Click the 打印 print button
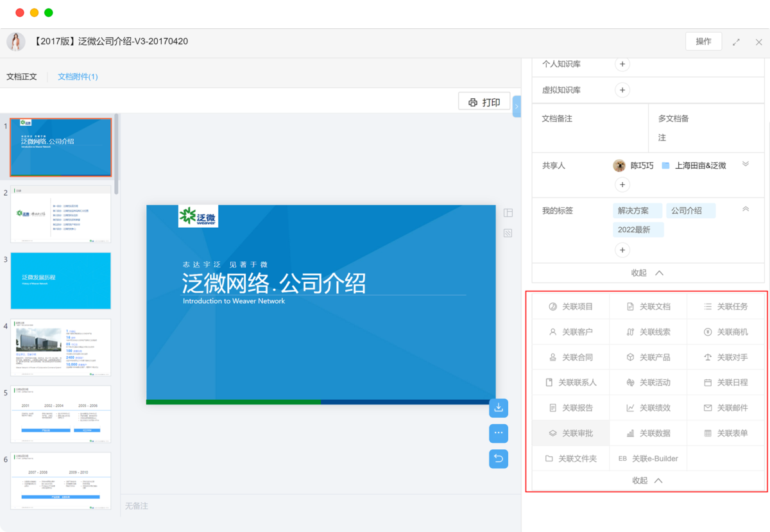The image size is (770, 532). (484, 102)
